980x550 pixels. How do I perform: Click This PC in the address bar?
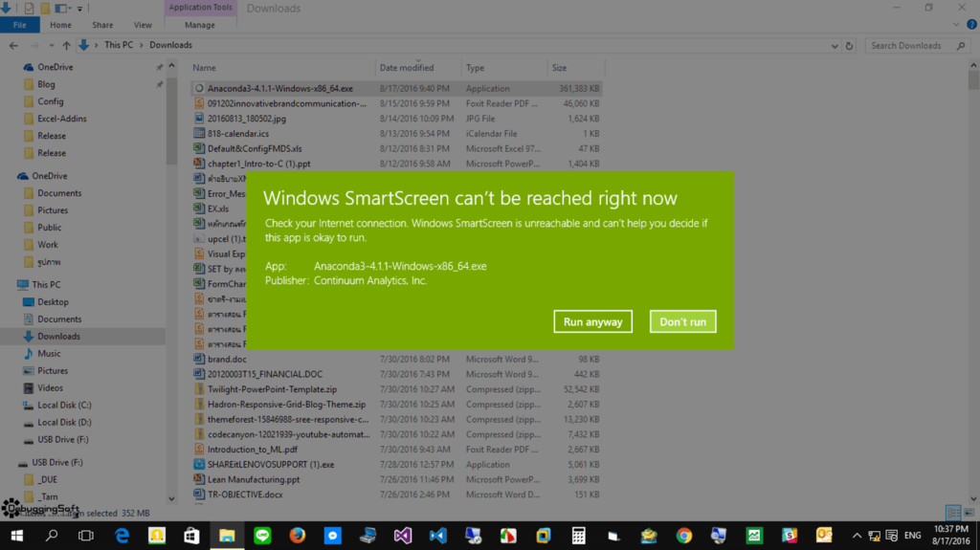[x=119, y=45]
